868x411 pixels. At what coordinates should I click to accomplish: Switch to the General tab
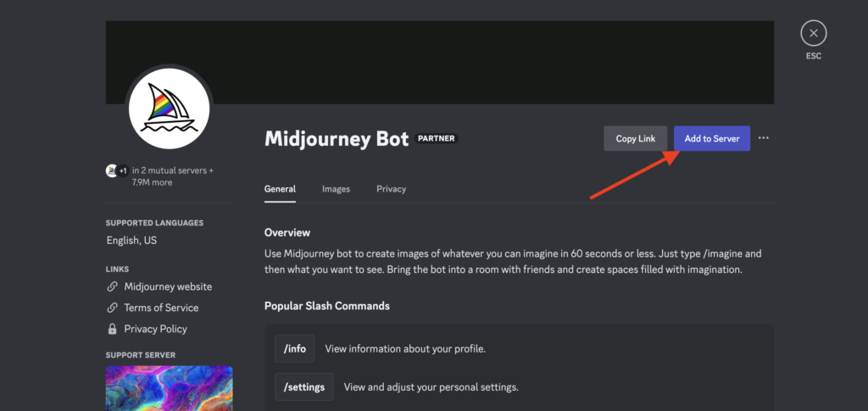(280, 189)
